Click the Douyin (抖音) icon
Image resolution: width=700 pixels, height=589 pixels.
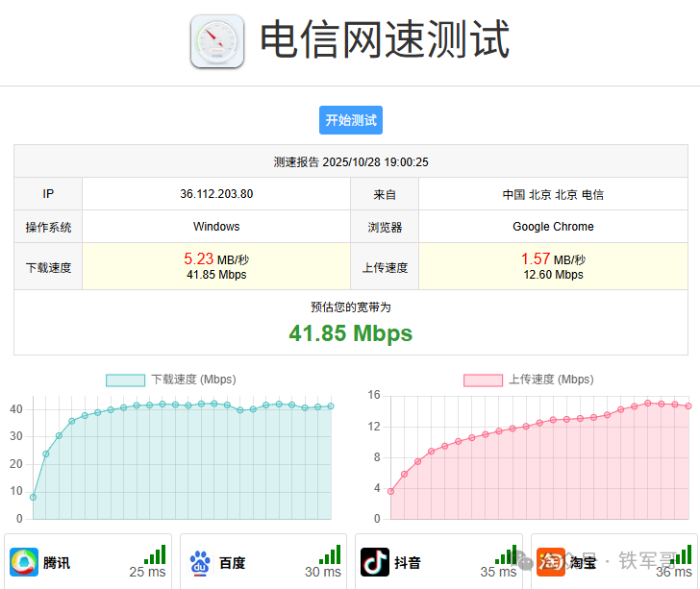375,562
